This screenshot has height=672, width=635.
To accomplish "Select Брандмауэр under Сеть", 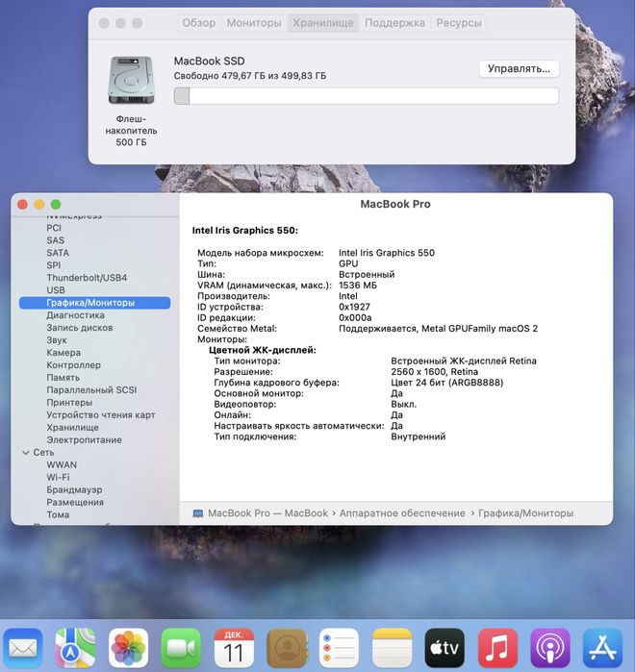I will click(x=74, y=489).
